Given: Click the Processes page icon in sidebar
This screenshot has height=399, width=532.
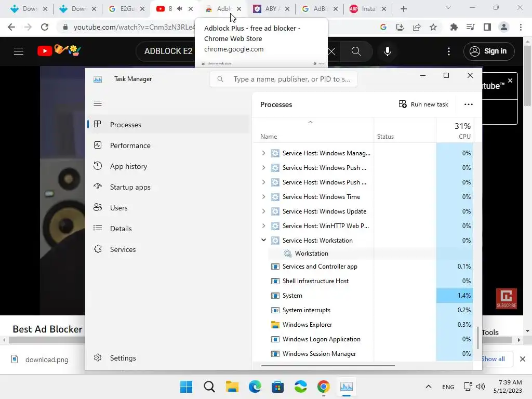Looking at the screenshot, I should [98, 124].
